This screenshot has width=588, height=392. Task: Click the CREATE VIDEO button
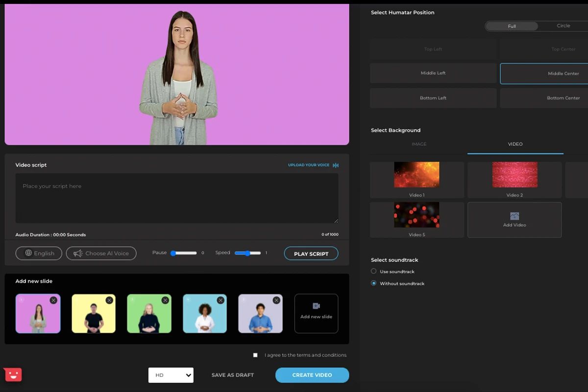tap(312, 375)
